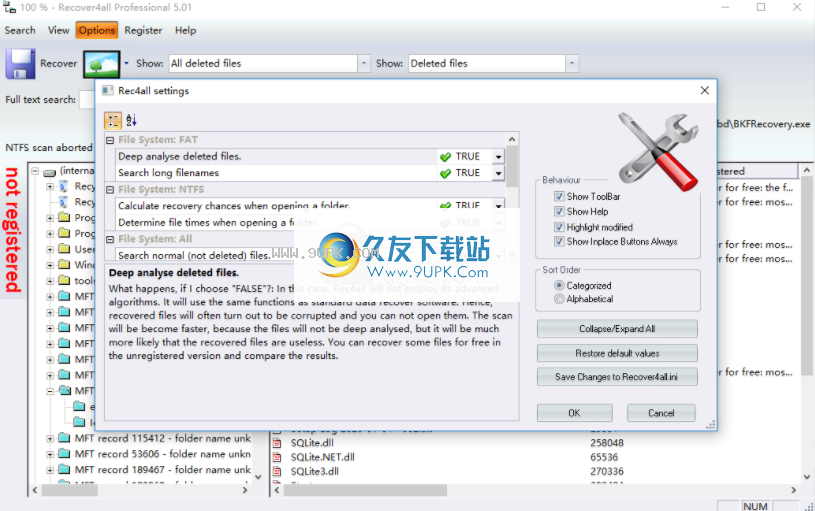
Task: Click green check icon for Search long filenames
Action: point(445,173)
